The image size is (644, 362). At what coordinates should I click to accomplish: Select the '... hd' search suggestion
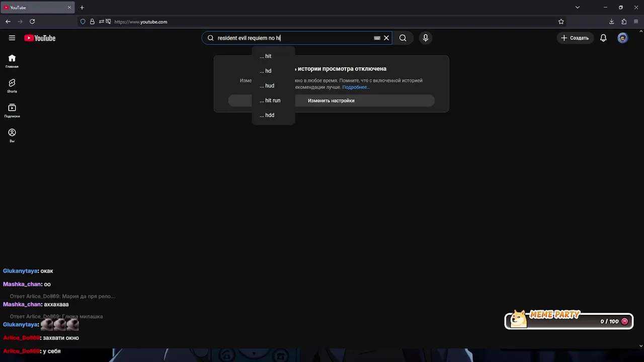(273, 71)
